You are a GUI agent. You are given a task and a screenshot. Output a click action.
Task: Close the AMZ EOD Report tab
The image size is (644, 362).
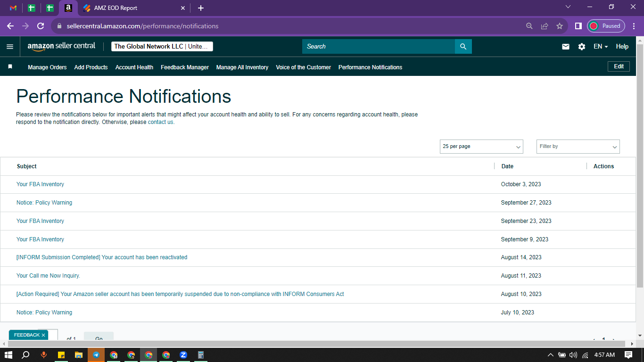[x=183, y=8]
